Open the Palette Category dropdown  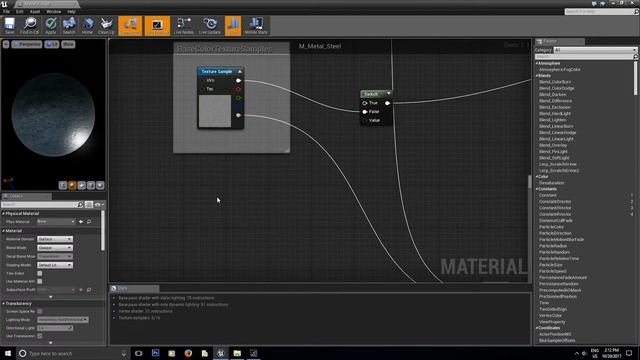[x=595, y=50]
